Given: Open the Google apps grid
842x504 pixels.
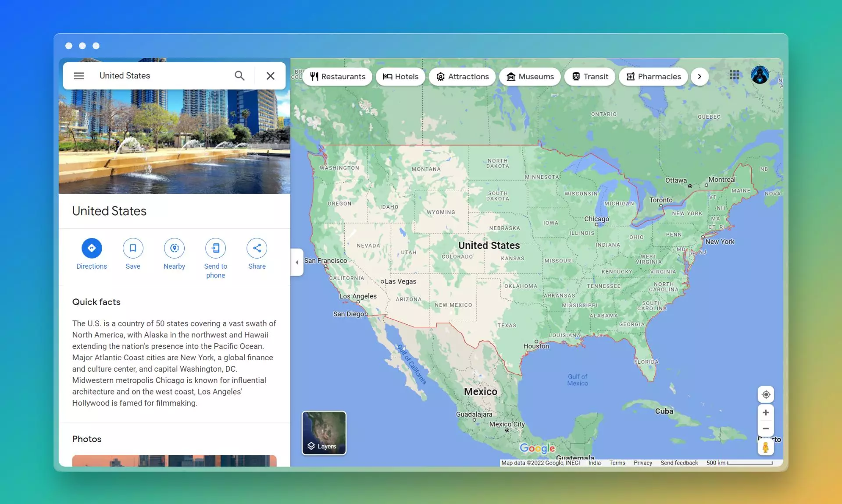Looking at the screenshot, I should click(x=735, y=75).
